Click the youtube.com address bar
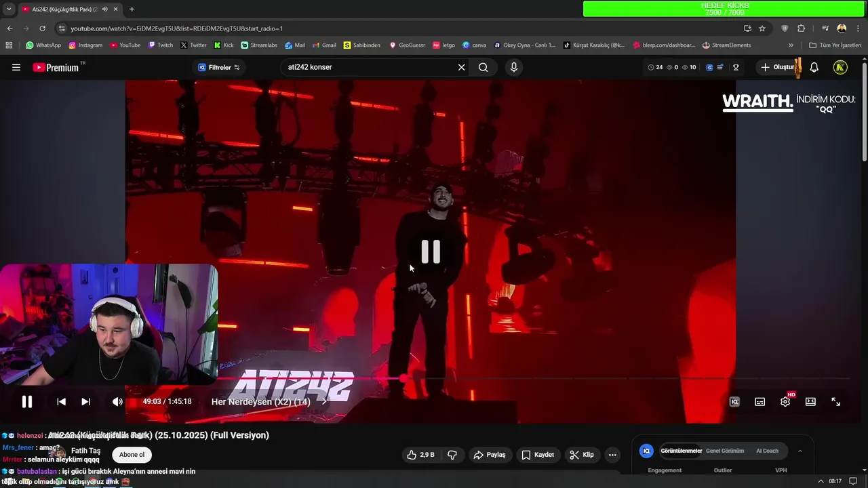Image resolution: width=868 pixels, height=488 pixels. [x=400, y=28]
